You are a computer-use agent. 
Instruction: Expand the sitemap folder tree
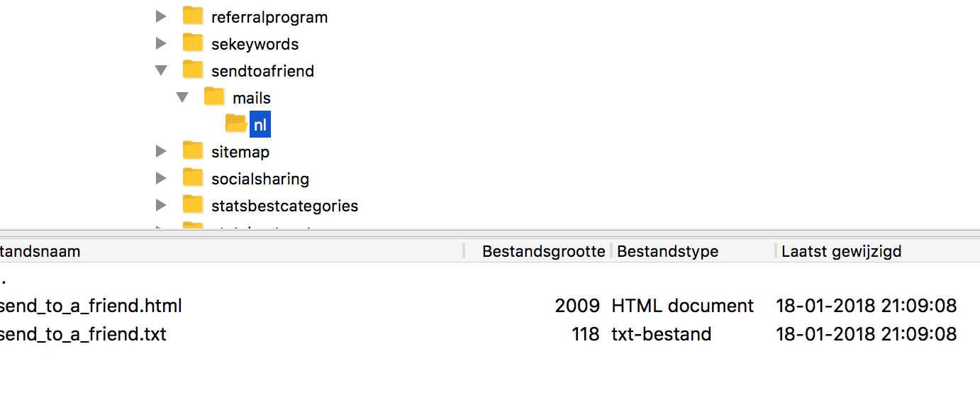click(x=162, y=151)
